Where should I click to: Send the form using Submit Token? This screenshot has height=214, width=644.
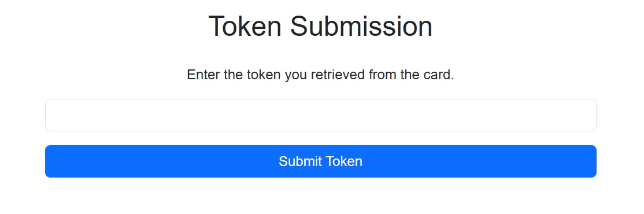point(320,161)
